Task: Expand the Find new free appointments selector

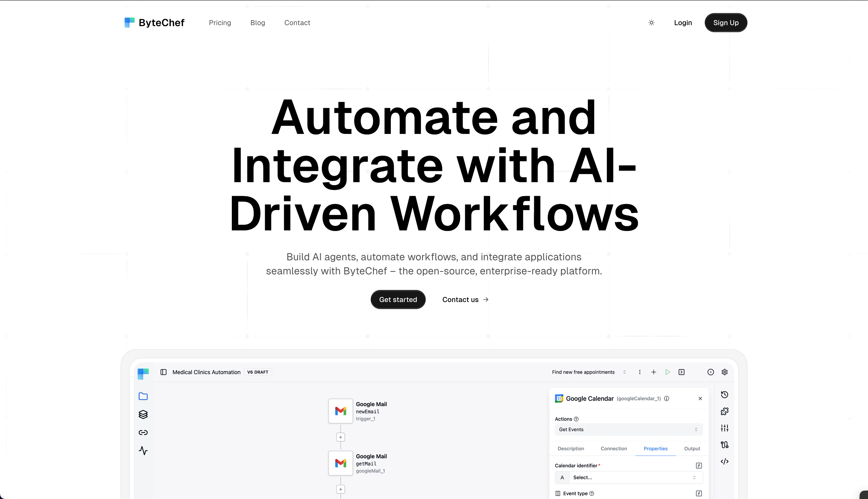Action: coord(589,372)
